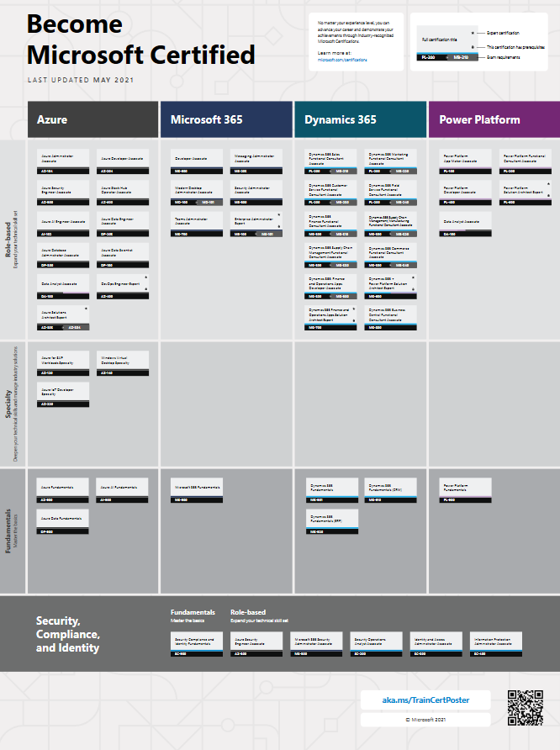Click the Azure Administrator Associate card
This screenshot has width=560, height=750.
63,161
